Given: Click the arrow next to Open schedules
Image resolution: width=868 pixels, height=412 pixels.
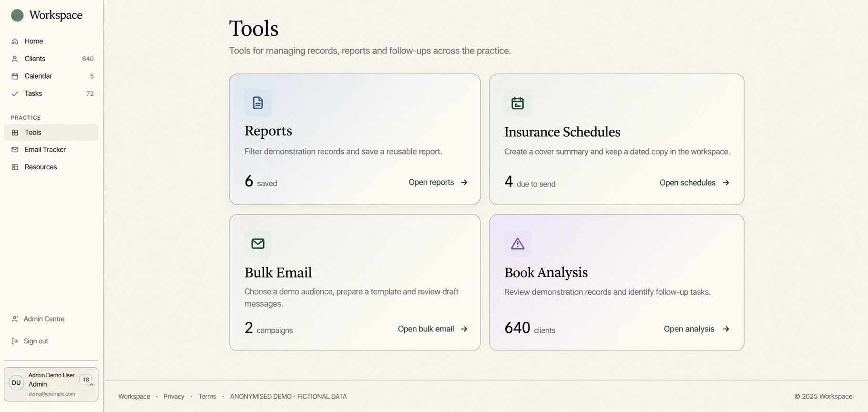Looking at the screenshot, I should click(726, 183).
